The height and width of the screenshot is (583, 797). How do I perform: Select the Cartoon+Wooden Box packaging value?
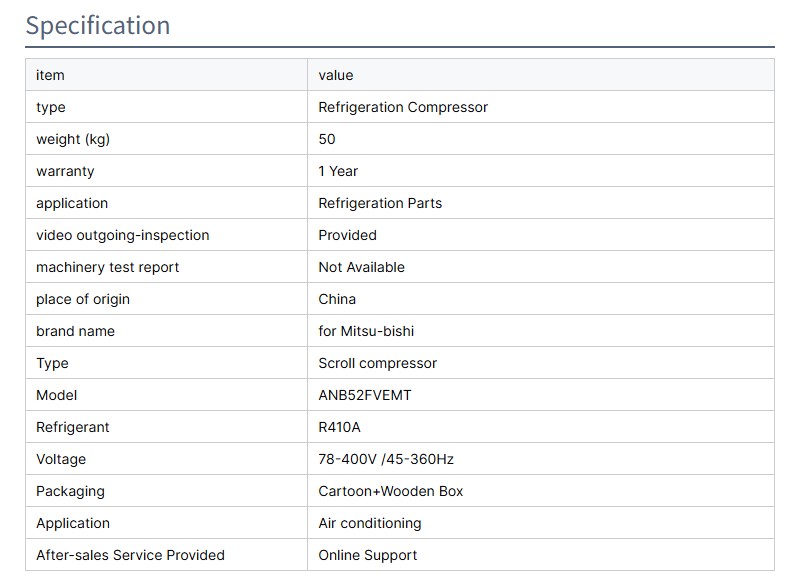coord(391,491)
